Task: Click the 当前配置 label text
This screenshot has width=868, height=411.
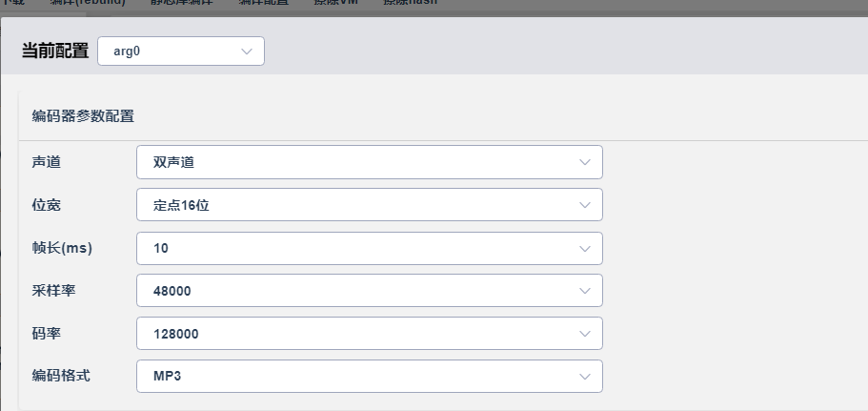Action: (55, 51)
